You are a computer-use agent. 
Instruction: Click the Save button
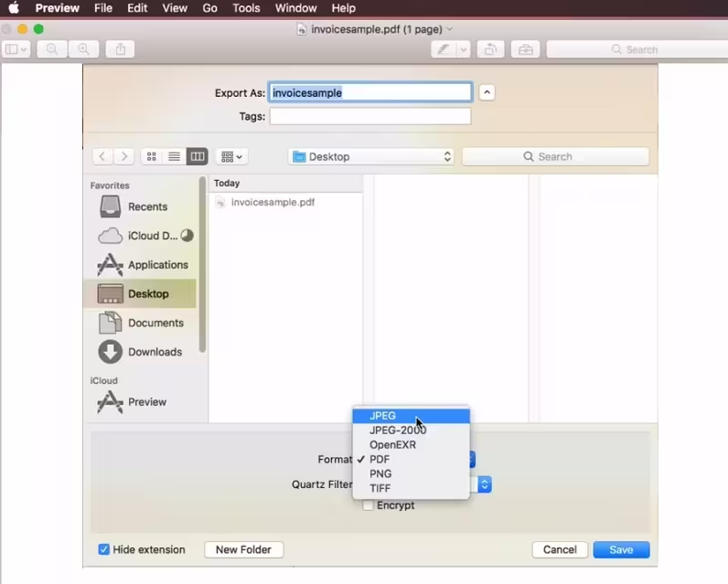[621, 549]
